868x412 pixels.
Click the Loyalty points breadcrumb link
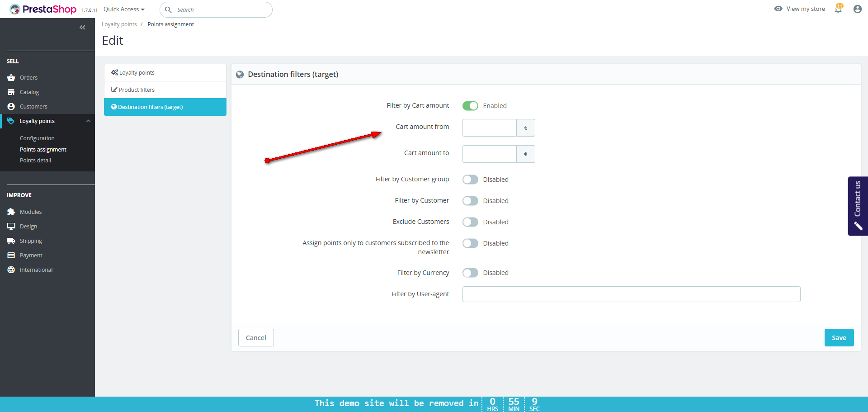pos(119,24)
